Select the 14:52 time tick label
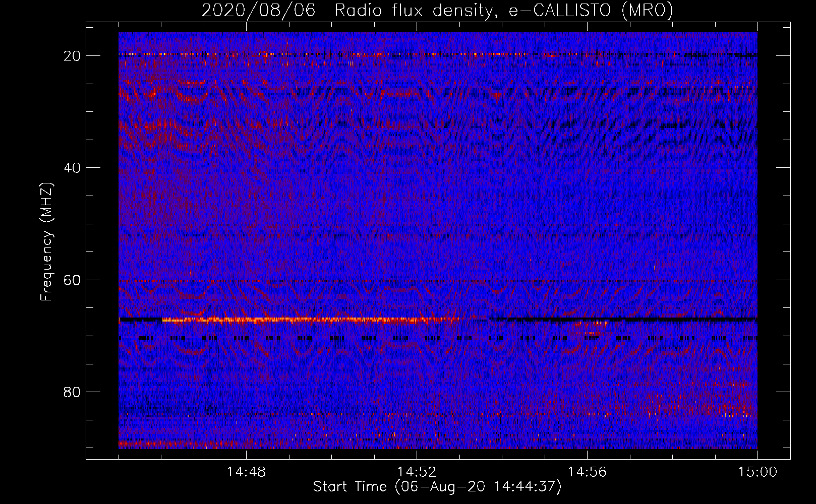The image size is (816, 504). [417, 472]
